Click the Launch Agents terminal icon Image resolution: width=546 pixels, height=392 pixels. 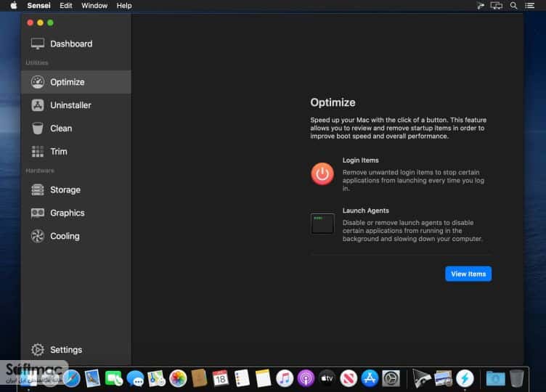(x=322, y=224)
